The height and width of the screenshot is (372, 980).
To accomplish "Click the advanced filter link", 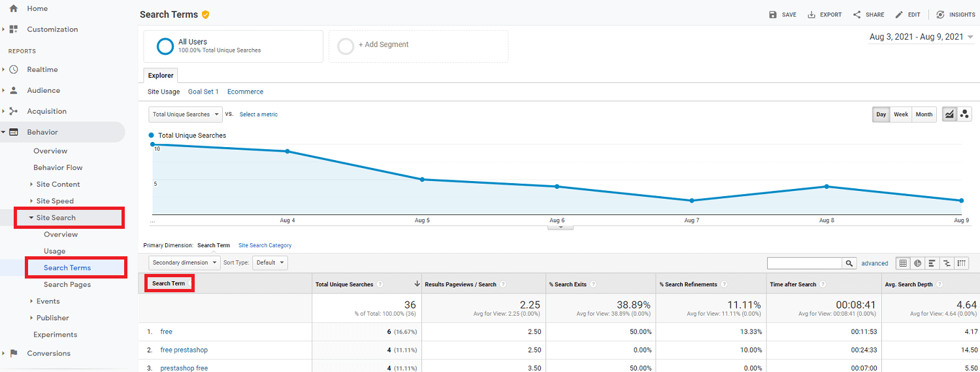I will coord(874,263).
